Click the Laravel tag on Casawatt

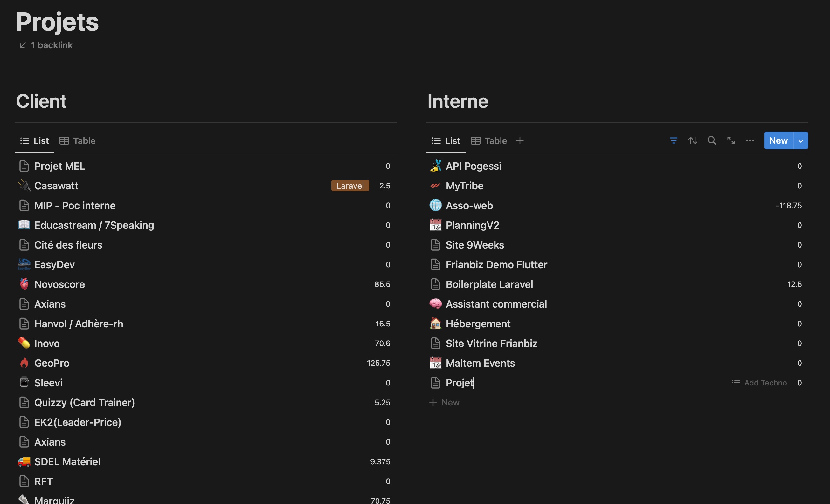350,186
